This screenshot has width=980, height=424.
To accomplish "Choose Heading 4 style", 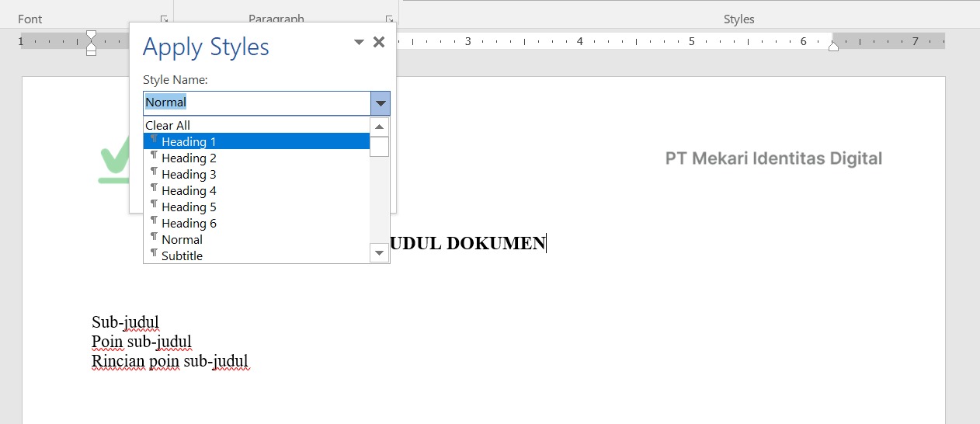I will click(x=256, y=190).
